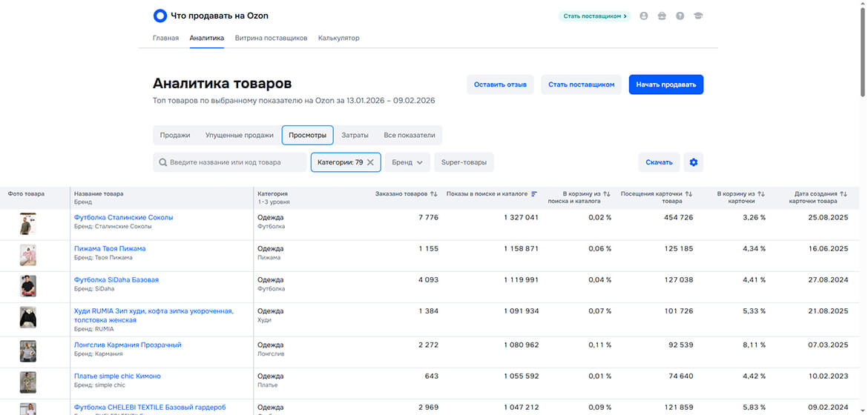Click Сталинские Соколы product thumbnail
Screen dimensions: 868x415
click(x=27, y=224)
